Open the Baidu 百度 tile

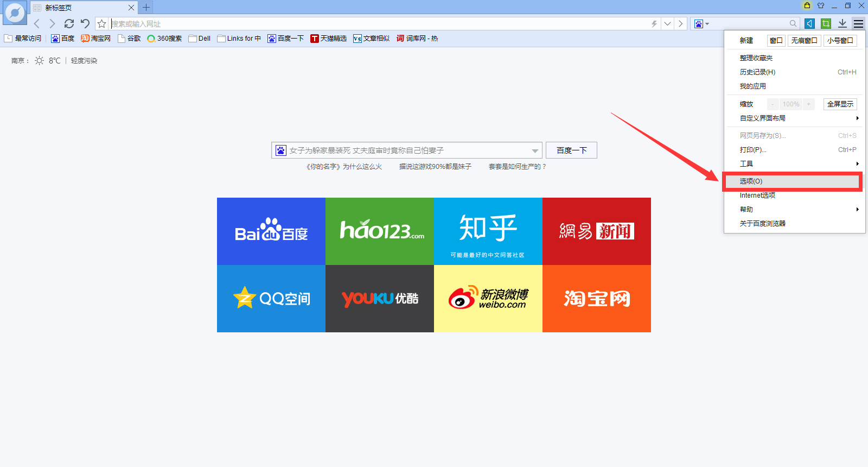pyautogui.click(x=271, y=231)
